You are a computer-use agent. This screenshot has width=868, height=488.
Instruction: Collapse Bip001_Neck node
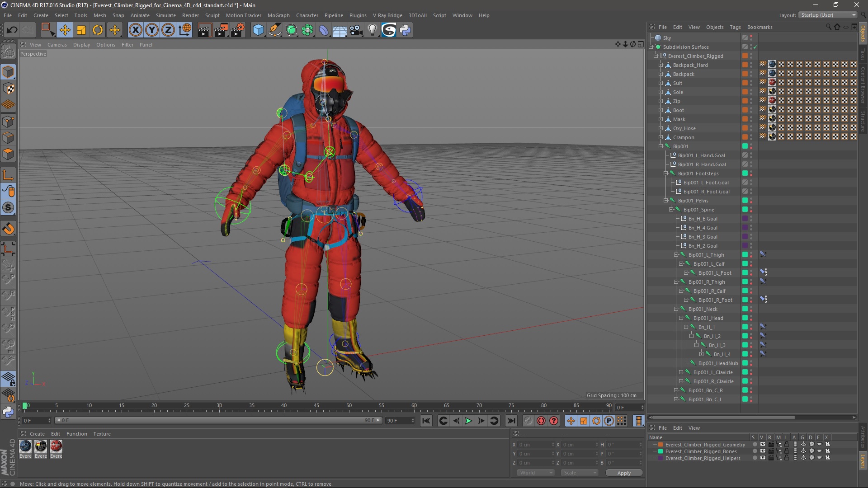pos(676,309)
